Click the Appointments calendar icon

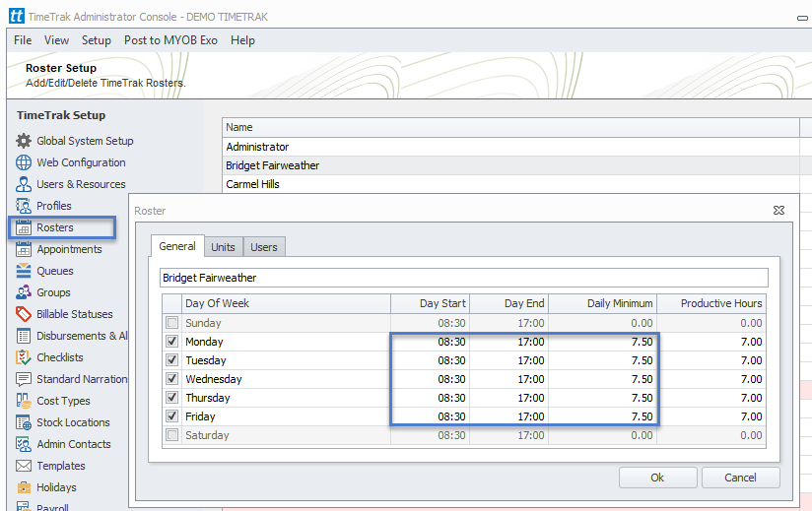pos(24,249)
